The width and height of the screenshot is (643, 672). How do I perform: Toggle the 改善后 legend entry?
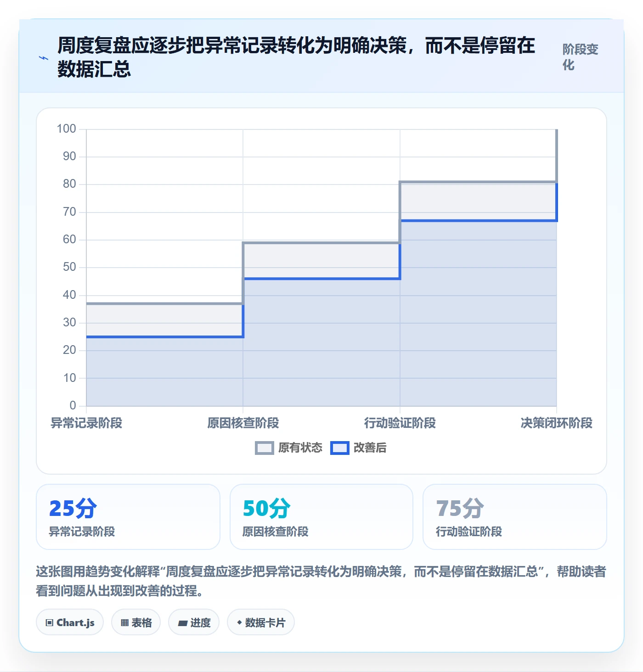[358, 448]
